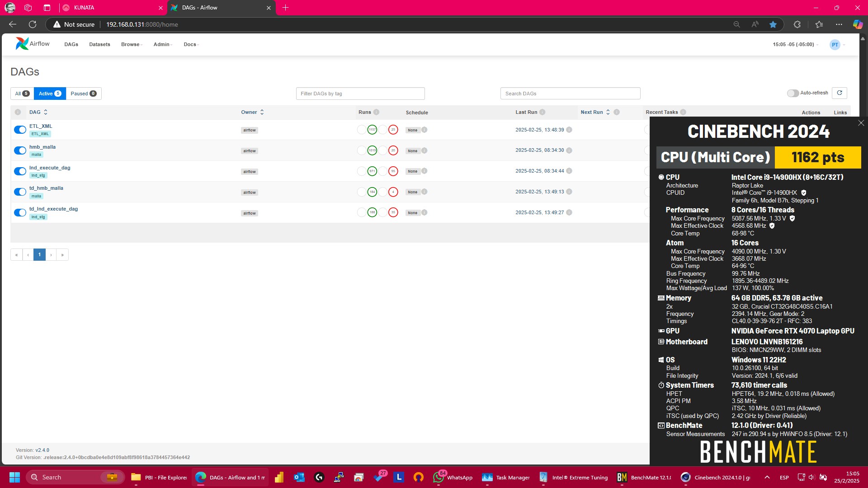Viewport: 868px width, 488px height.
Task: Open Task Manager from the taskbar
Action: [506, 477]
